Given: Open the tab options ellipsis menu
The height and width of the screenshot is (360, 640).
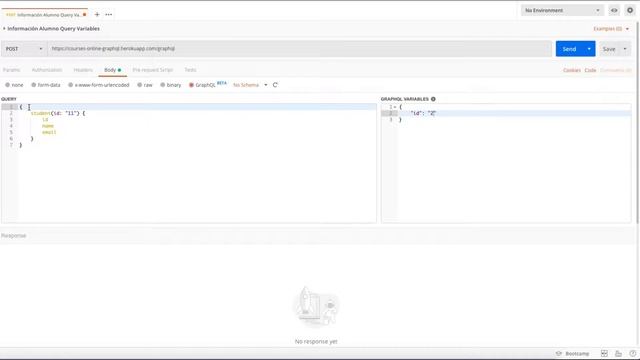Looking at the screenshot, I should tap(109, 14).
